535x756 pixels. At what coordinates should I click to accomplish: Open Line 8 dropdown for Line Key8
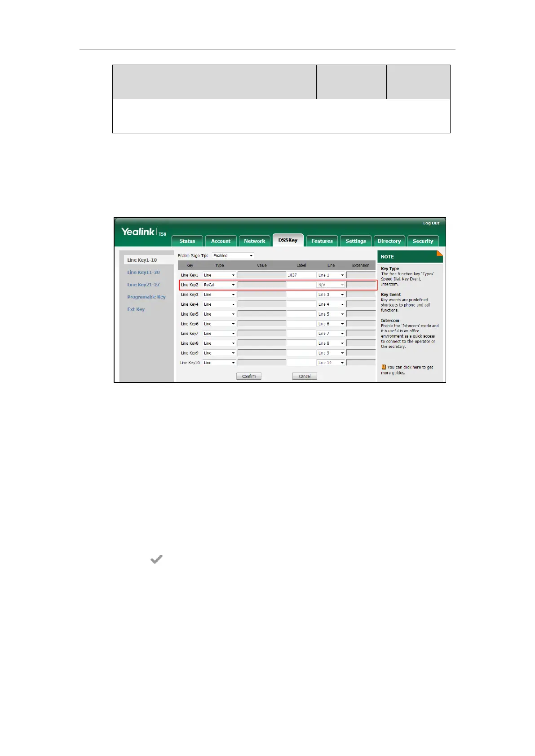pyautogui.click(x=331, y=343)
